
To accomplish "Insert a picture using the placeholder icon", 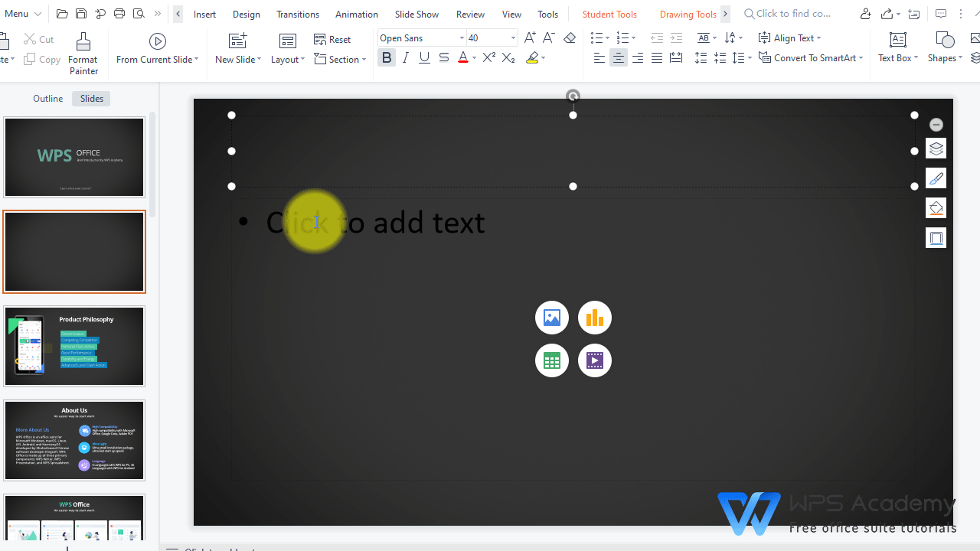I will point(551,317).
